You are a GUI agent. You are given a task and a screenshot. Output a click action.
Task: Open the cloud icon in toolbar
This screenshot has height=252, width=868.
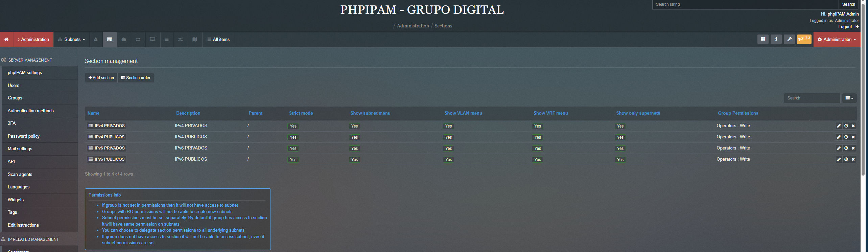pos(124,40)
